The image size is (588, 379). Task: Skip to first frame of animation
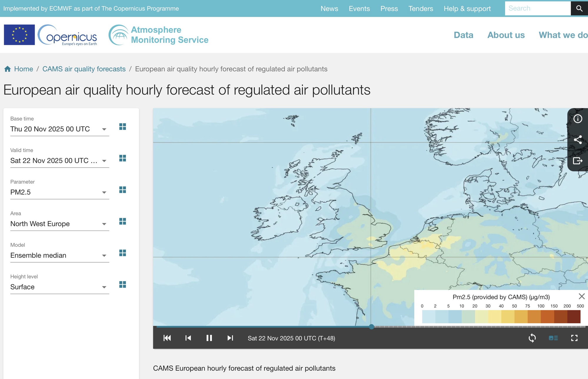click(167, 338)
